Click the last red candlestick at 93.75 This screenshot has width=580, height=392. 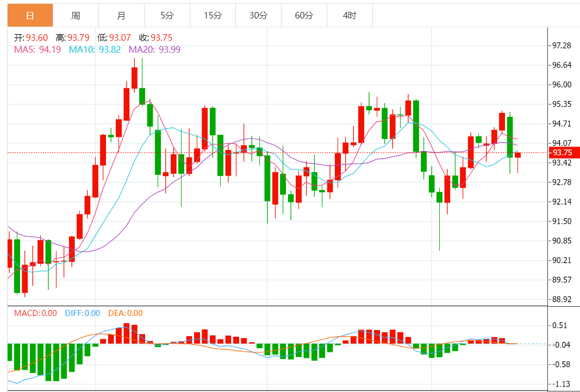coord(517,155)
